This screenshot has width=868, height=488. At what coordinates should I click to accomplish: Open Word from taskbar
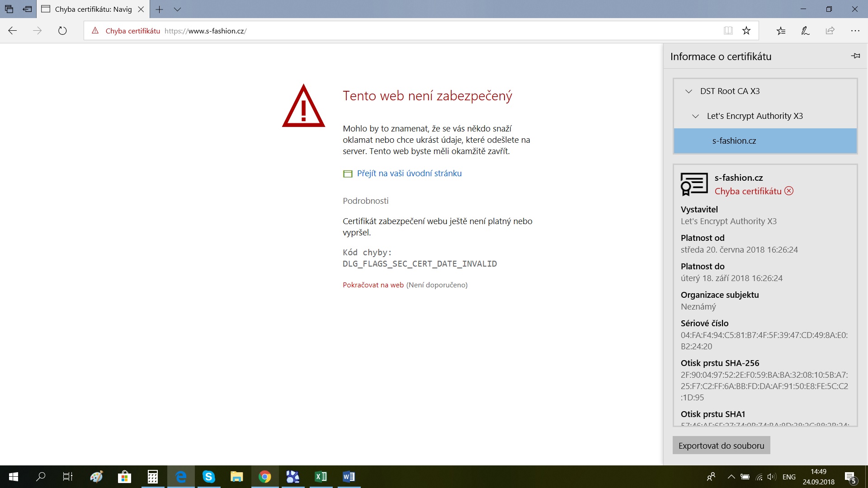[349, 477]
